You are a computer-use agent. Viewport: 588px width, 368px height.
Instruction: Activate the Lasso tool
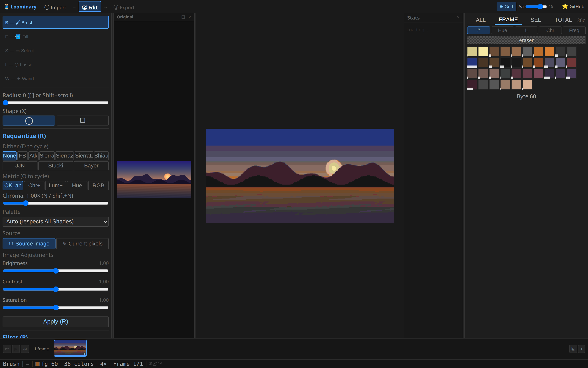55,65
